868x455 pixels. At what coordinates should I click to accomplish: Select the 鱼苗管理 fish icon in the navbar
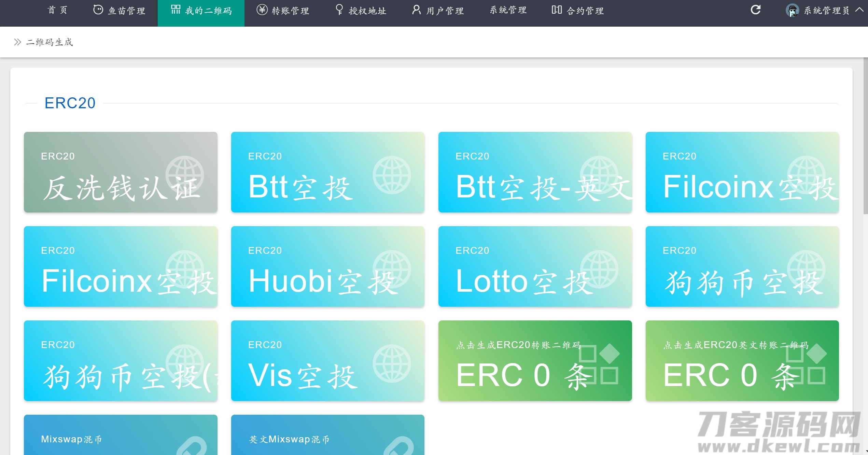coord(98,10)
